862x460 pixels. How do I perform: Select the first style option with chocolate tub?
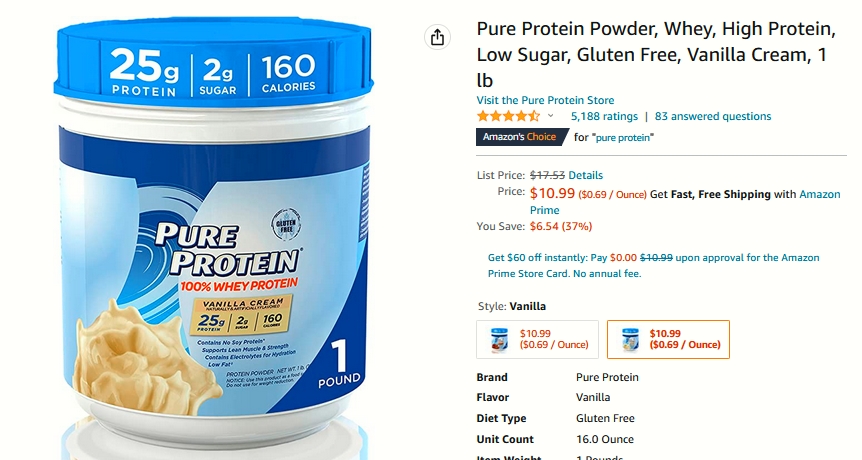coord(537,339)
